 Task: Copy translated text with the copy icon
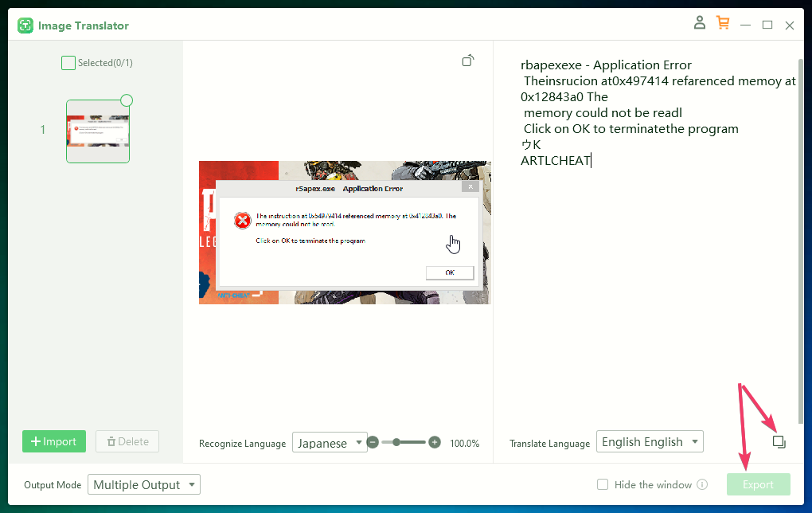(779, 441)
